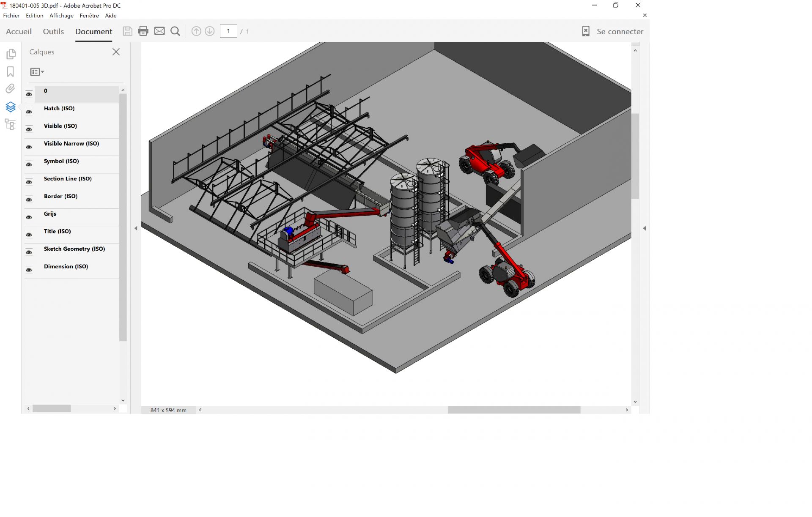The width and height of the screenshot is (812, 517).
Task: Go to next page arrow
Action: [x=209, y=31]
